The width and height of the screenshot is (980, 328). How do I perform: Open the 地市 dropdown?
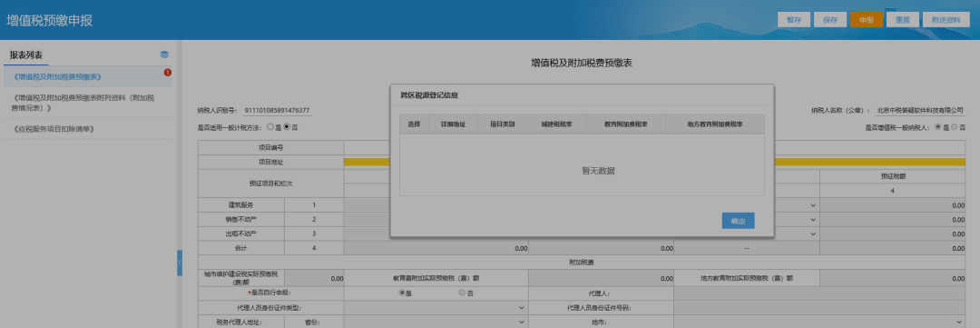820,322
